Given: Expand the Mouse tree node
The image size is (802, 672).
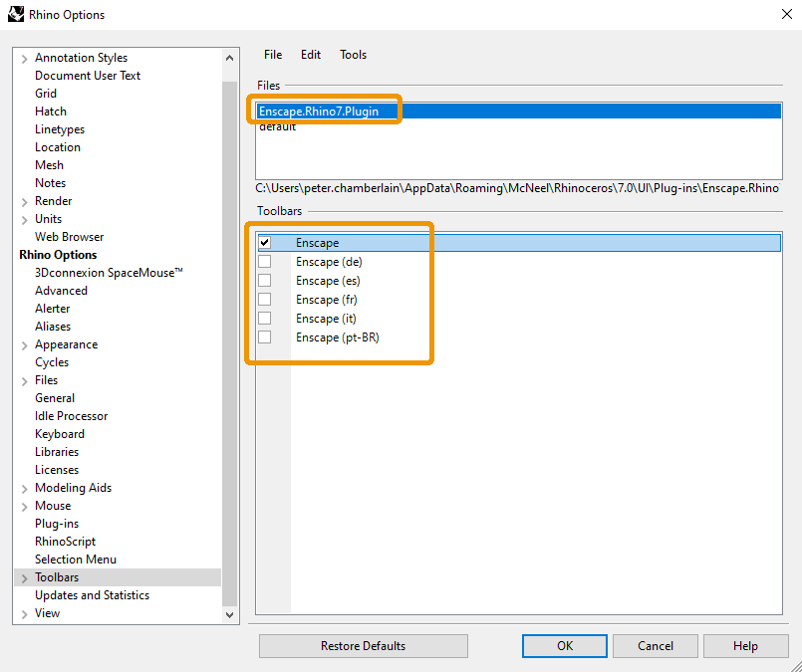Looking at the screenshot, I should click(24, 507).
